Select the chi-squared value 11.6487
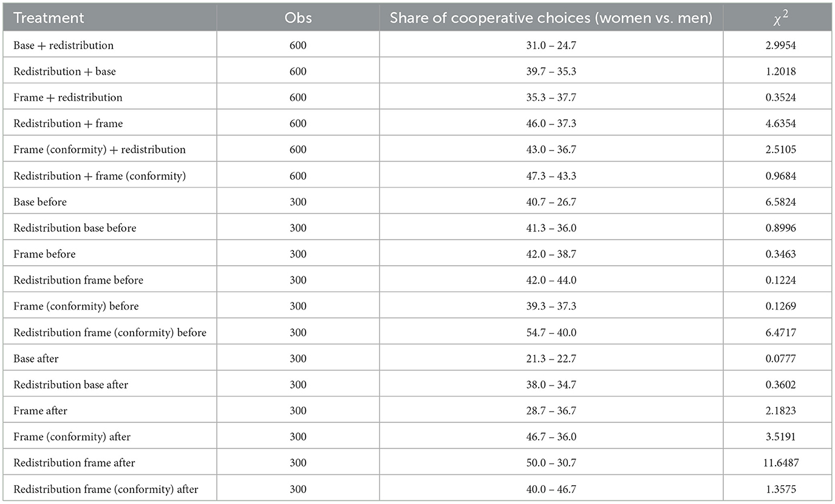835x504 pixels. click(x=778, y=463)
